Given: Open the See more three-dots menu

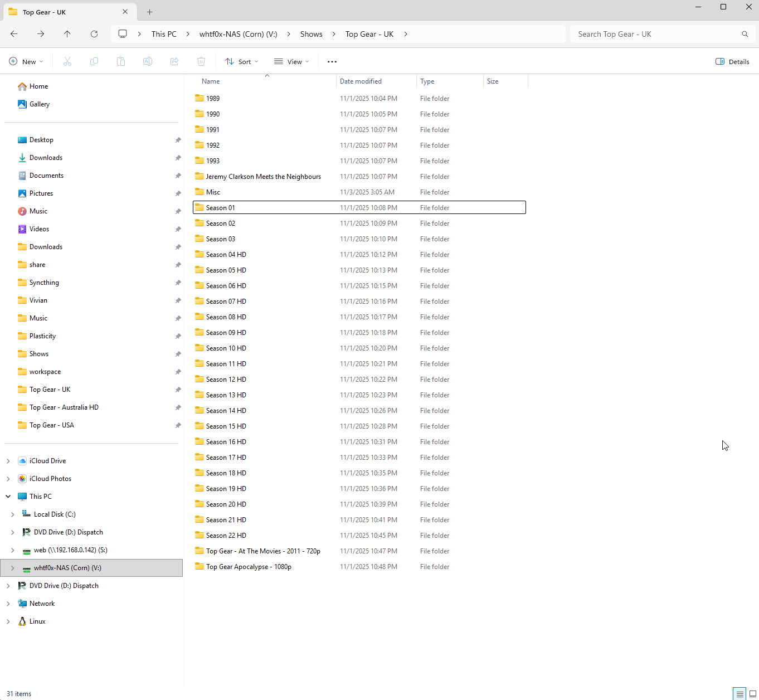Looking at the screenshot, I should tap(332, 61).
